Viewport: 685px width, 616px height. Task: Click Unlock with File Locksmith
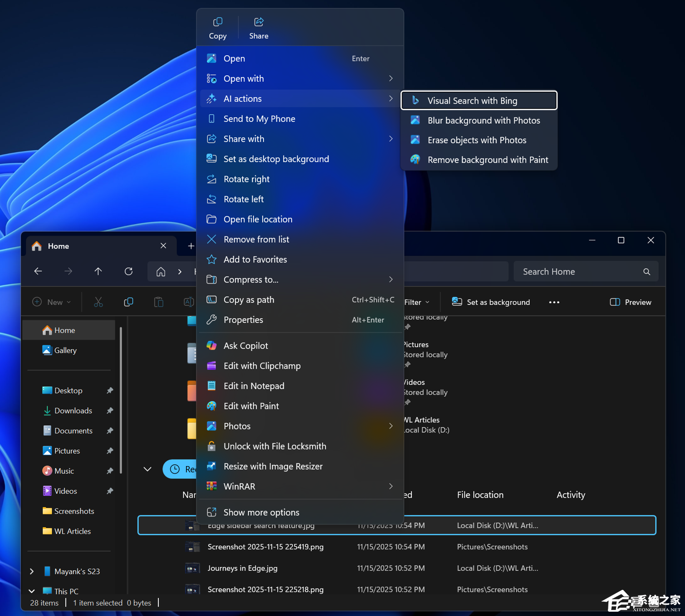300,446
